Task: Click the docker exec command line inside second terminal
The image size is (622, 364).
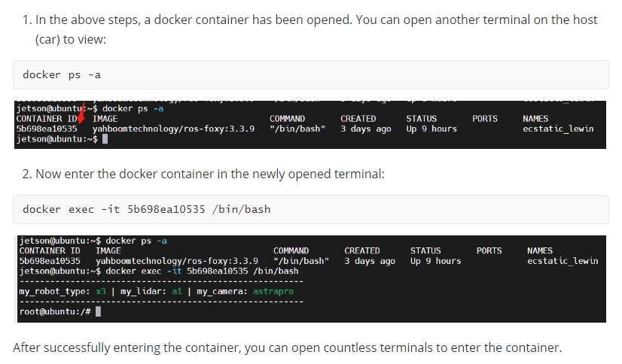Action: pyautogui.click(x=202, y=271)
